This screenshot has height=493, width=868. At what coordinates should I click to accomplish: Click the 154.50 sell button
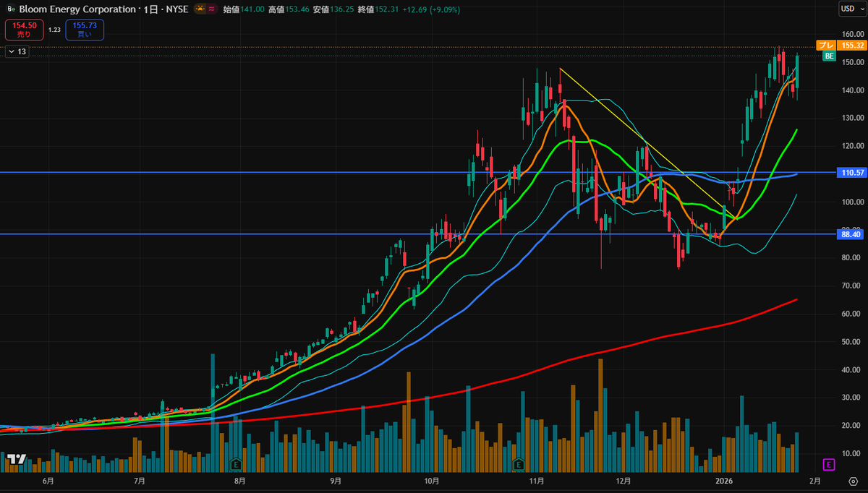(24, 30)
